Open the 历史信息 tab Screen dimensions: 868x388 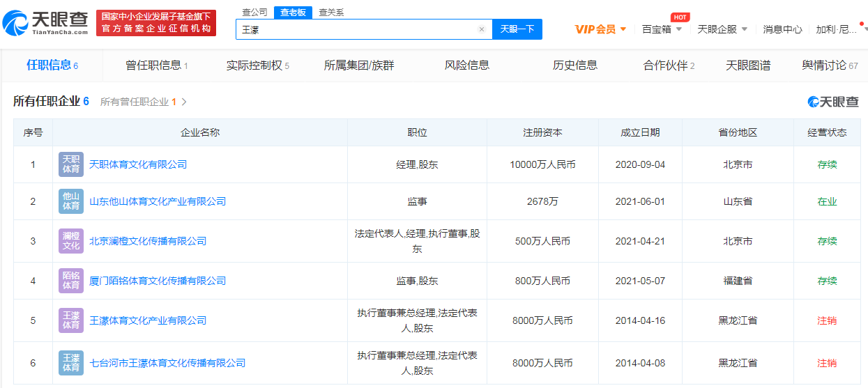(x=575, y=65)
